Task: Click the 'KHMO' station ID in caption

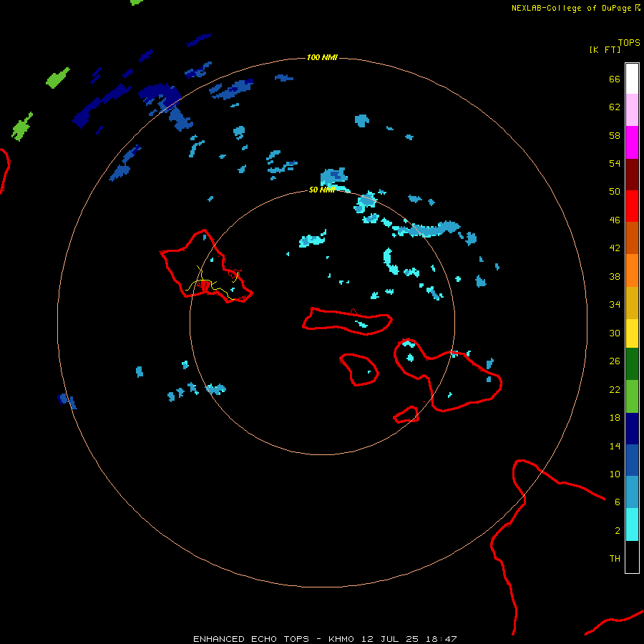Action: tap(341, 639)
